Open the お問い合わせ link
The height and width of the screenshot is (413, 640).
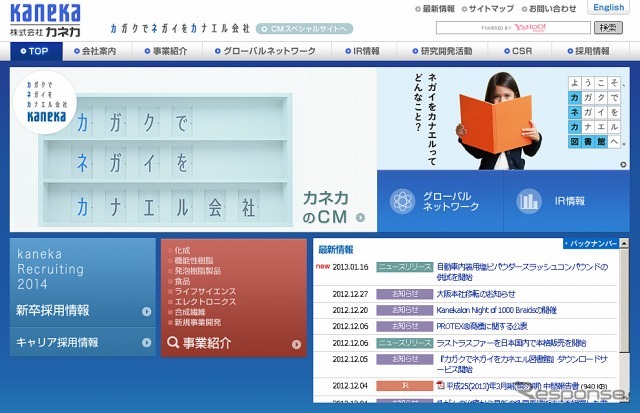(549, 9)
